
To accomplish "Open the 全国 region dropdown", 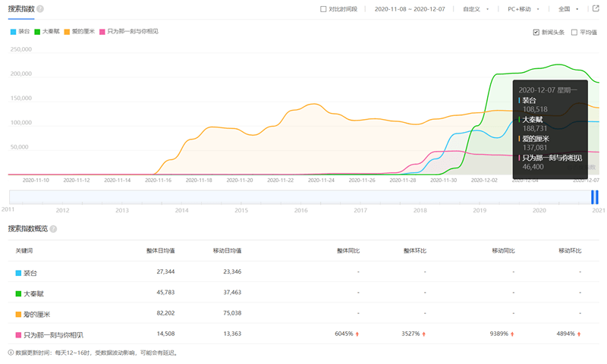I will pyautogui.click(x=568, y=9).
